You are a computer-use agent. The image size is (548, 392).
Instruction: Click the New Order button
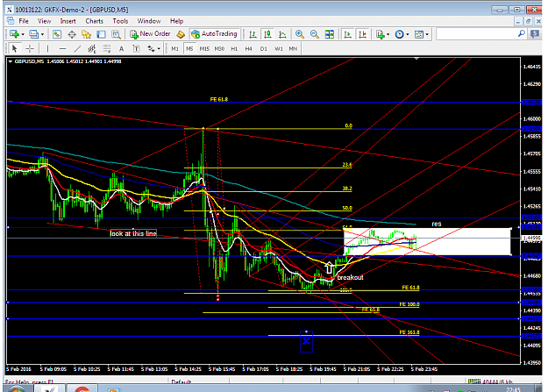click(150, 34)
